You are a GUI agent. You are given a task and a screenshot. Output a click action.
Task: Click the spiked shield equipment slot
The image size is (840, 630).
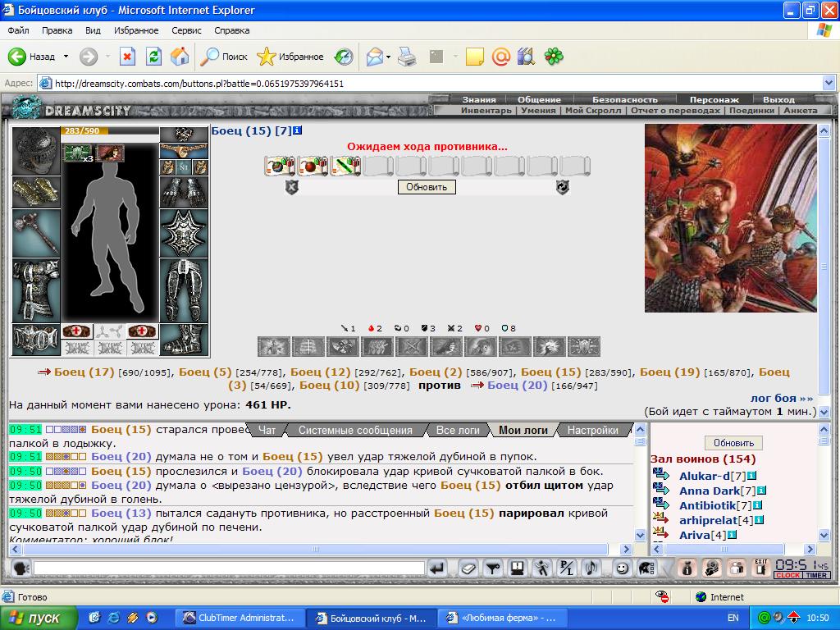(184, 234)
